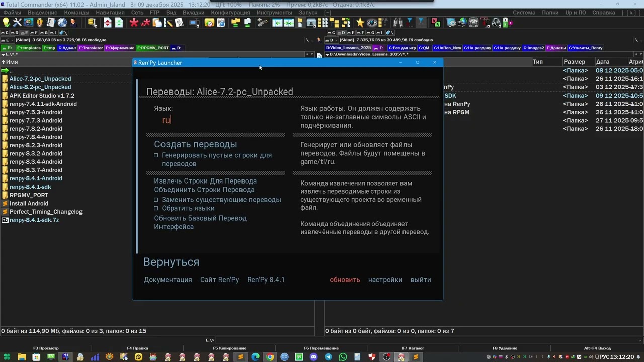This screenshot has height=362, width=644.
Task: Enable 'Заменить существующие переводы' checkbox
Action: [x=156, y=200]
